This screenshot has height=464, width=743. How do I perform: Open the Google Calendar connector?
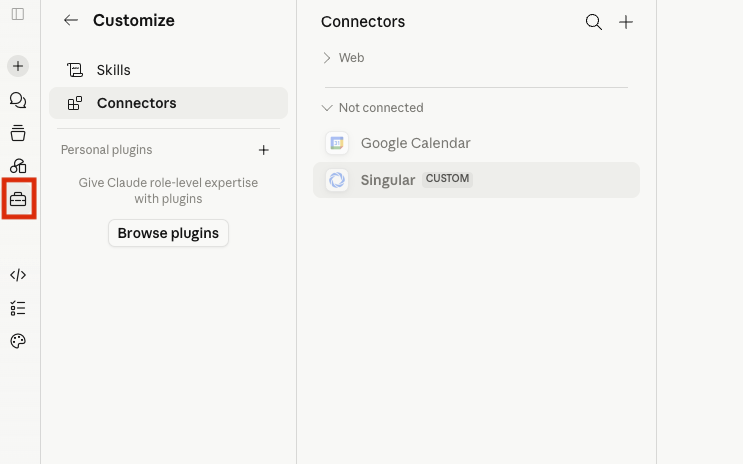[x=476, y=143]
